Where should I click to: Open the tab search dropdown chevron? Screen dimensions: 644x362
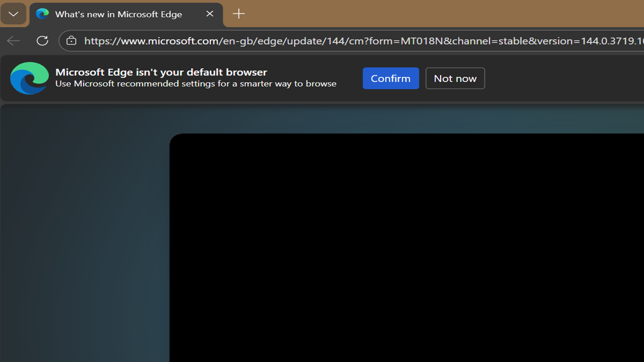(13, 14)
